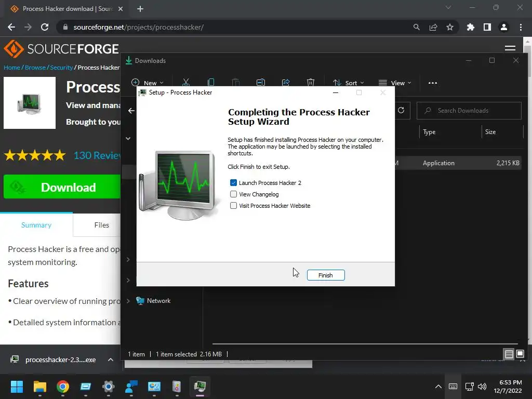Viewport: 532px width, 399px height.
Task: Switch Explorer to large thumbnails view icon
Action: pyautogui.click(x=520, y=354)
